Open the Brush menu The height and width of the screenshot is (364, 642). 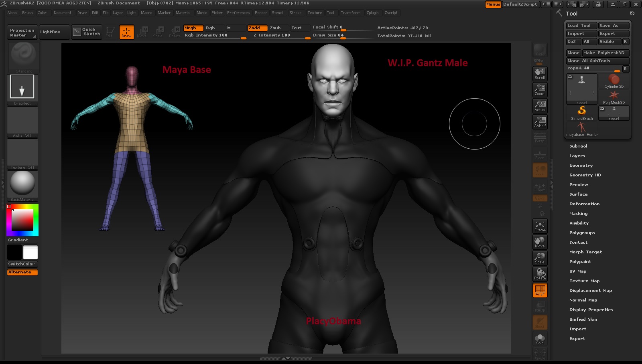click(x=27, y=13)
